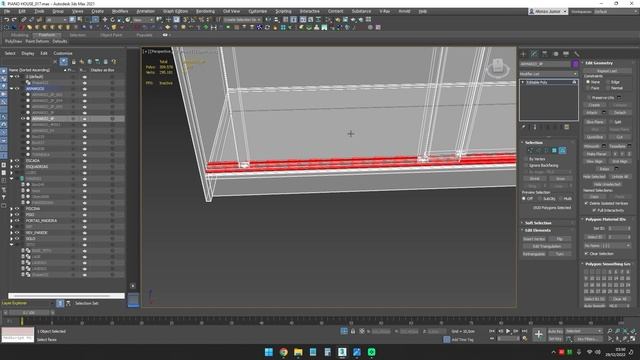640x360 pixels.
Task: Click the Undo arrow in main toolbar
Action: point(7,20)
